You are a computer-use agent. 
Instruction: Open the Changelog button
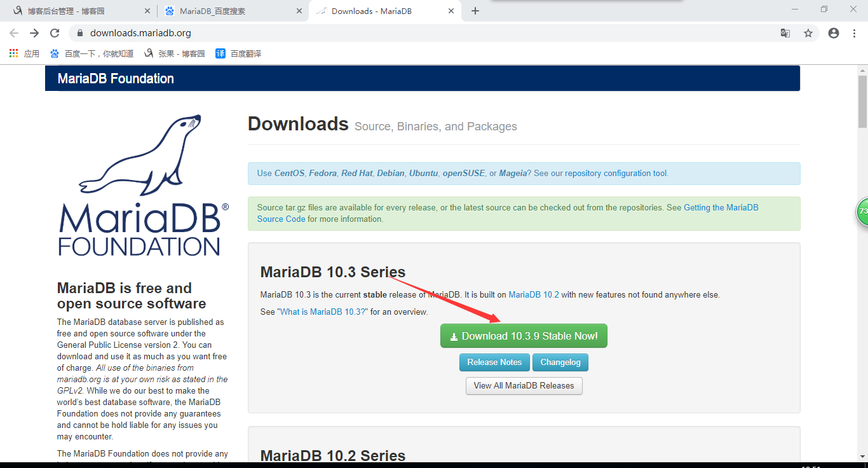point(560,362)
